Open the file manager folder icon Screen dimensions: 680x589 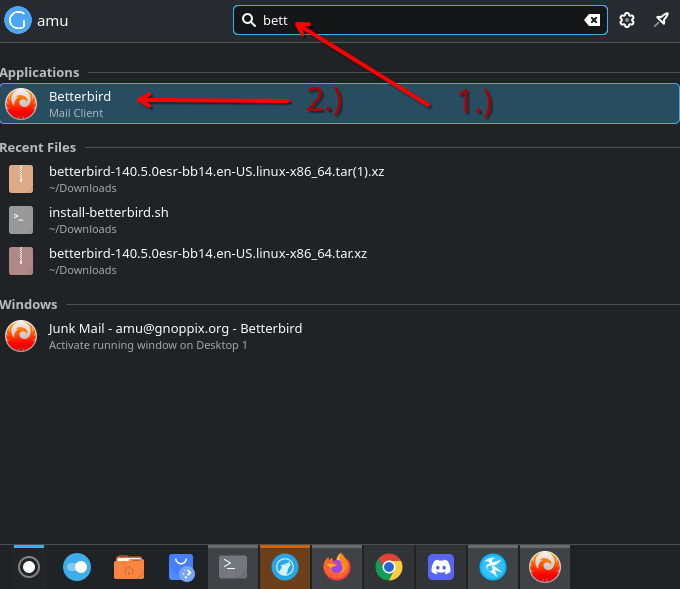pyautogui.click(x=129, y=568)
